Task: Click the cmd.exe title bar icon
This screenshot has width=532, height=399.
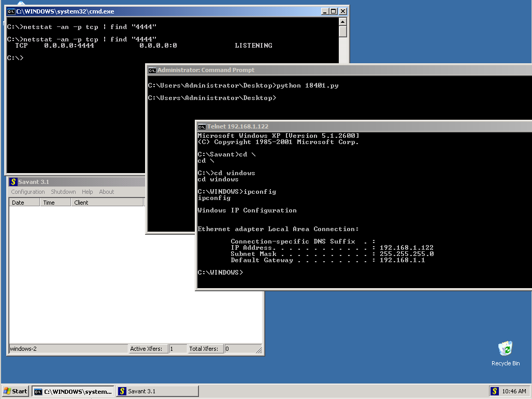Action: 11,11
